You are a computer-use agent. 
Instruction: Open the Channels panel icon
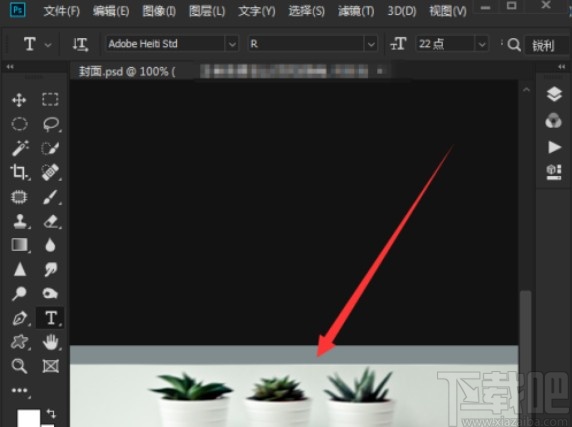(553, 121)
